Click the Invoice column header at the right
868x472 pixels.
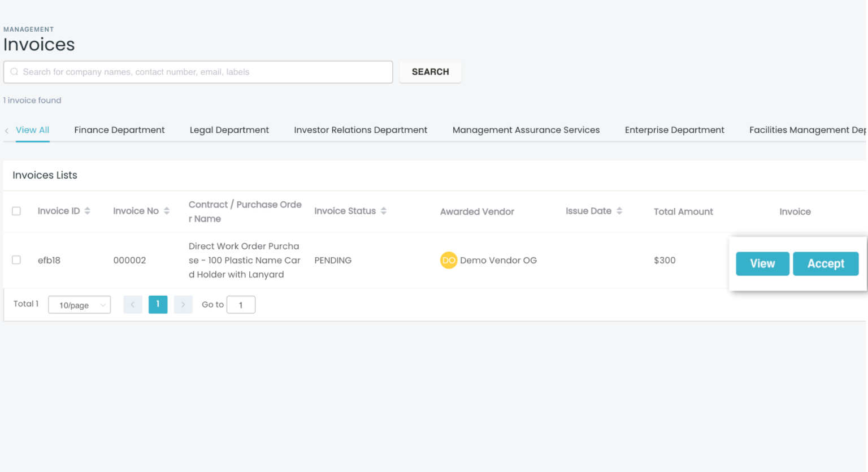795,211
